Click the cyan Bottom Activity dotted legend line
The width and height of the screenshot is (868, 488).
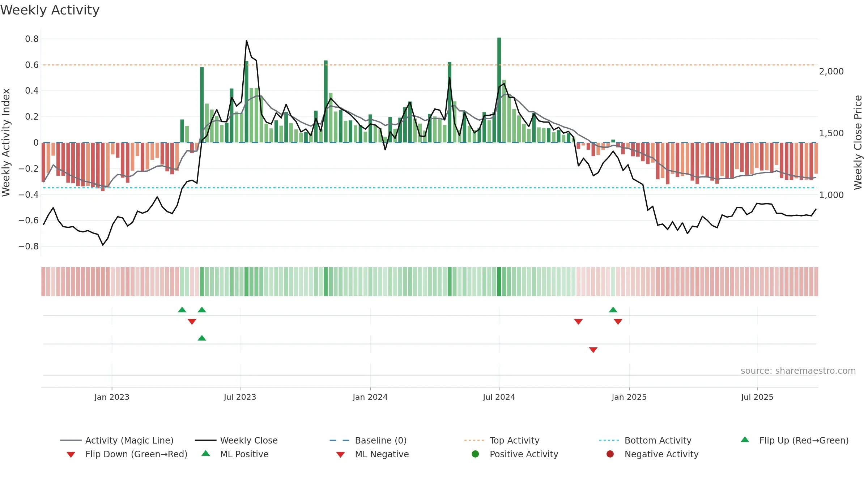click(609, 440)
